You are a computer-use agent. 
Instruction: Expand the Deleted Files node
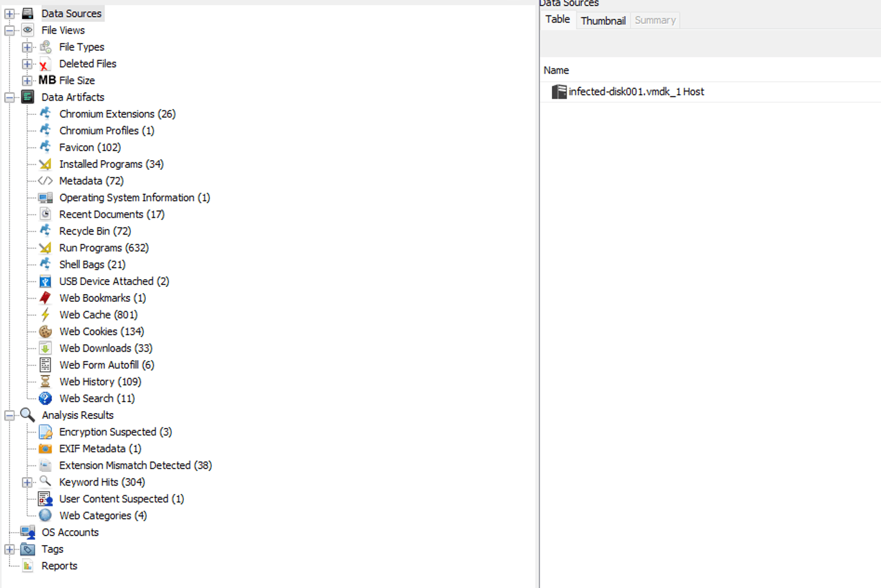click(x=27, y=64)
